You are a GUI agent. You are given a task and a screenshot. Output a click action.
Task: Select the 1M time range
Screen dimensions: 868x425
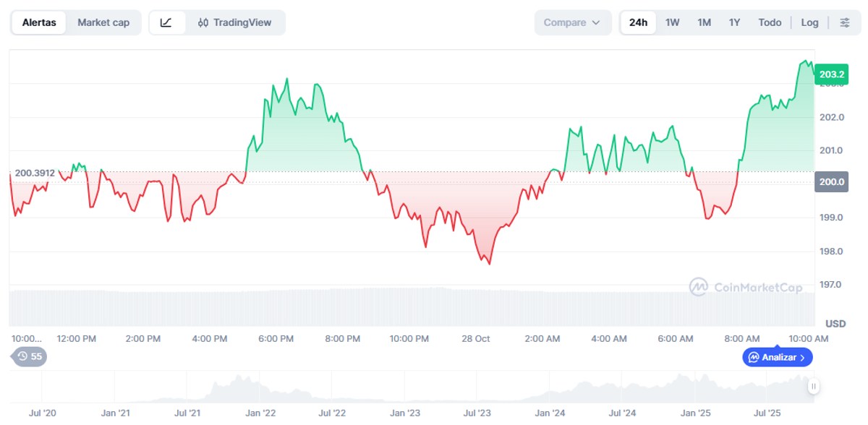(704, 22)
